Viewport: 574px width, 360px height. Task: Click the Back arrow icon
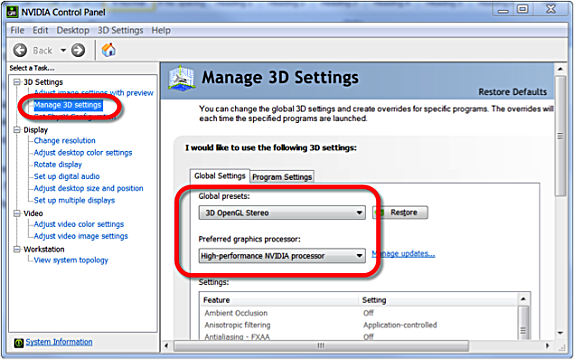(20, 50)
